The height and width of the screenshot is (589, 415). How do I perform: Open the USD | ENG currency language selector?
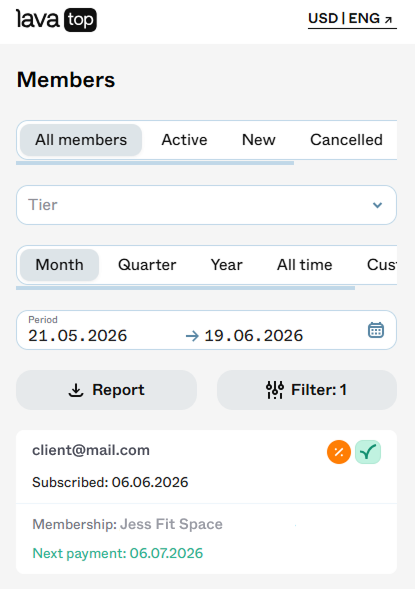point(352,19)
